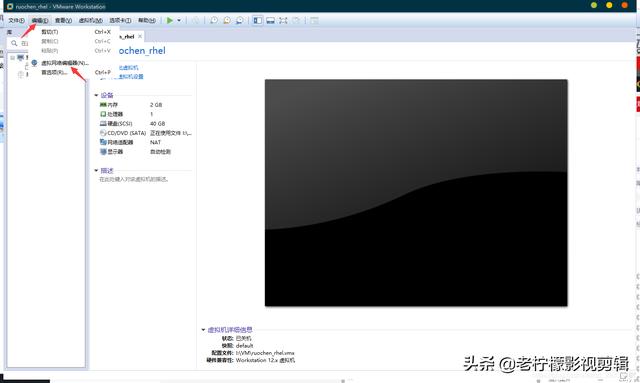Select the NAT network adapter value

(156, 142)
